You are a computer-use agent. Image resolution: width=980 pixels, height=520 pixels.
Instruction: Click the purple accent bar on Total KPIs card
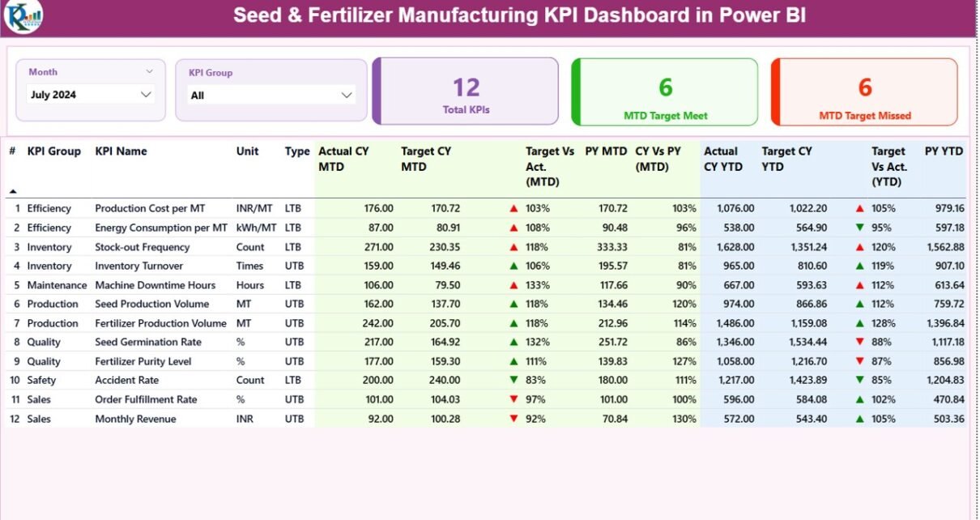[377, 91]
